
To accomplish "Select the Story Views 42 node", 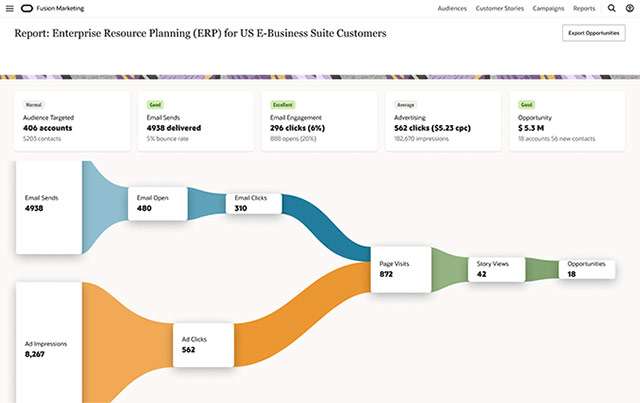I will click(497, 268).
